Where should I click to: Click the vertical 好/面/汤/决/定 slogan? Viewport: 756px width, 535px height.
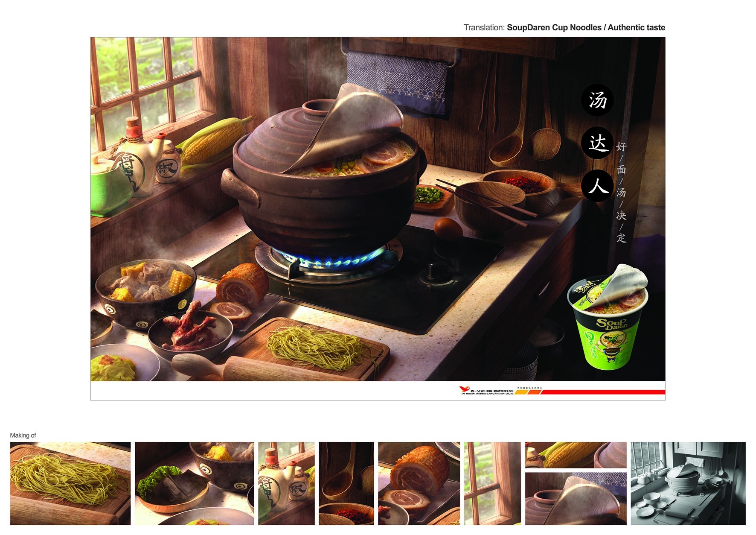(621, 192)
